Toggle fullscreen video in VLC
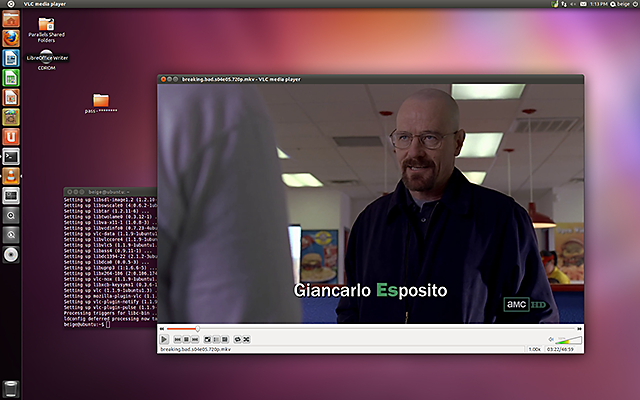Viewport: 640px width, 400px height. [207, 340]
